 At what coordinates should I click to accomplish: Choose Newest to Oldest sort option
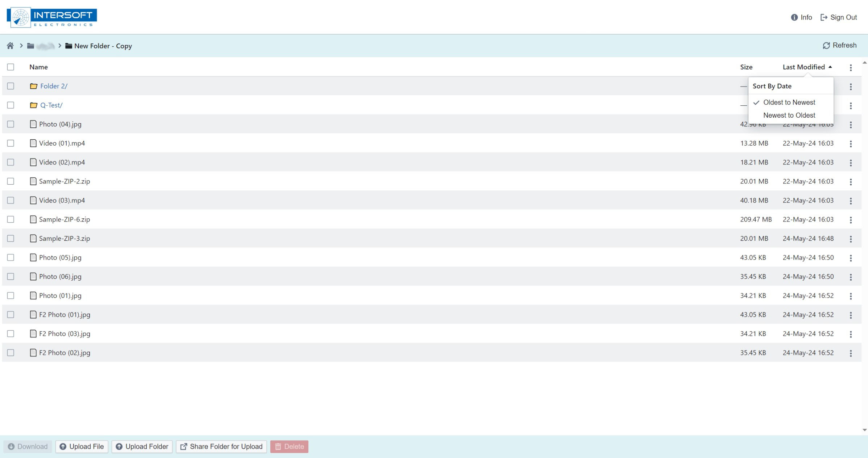[789, 115]
